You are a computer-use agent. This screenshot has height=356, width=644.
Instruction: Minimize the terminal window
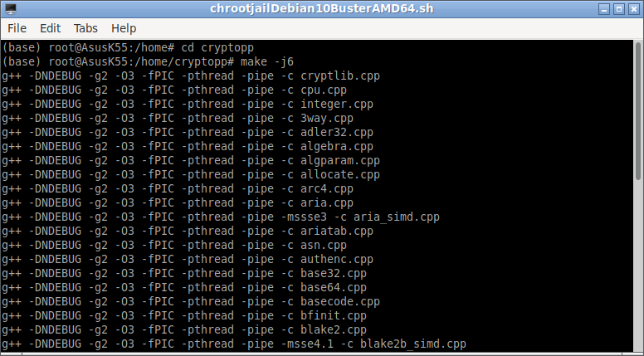coord(604,9)
